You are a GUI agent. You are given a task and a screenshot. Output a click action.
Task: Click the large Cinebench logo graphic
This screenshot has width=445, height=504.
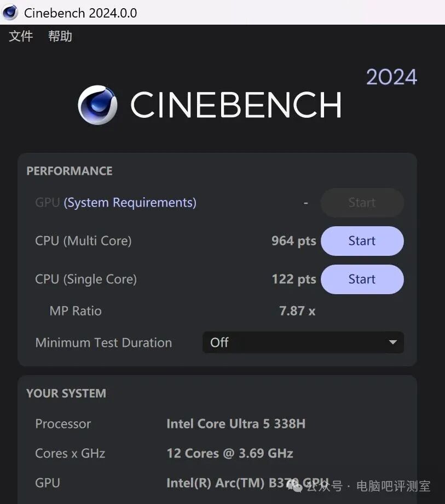pyautogui.click(x=97, y=105)
